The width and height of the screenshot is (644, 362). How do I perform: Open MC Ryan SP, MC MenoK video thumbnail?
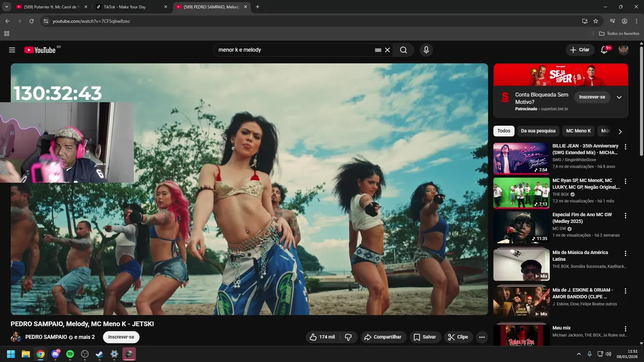pos(521,193)
